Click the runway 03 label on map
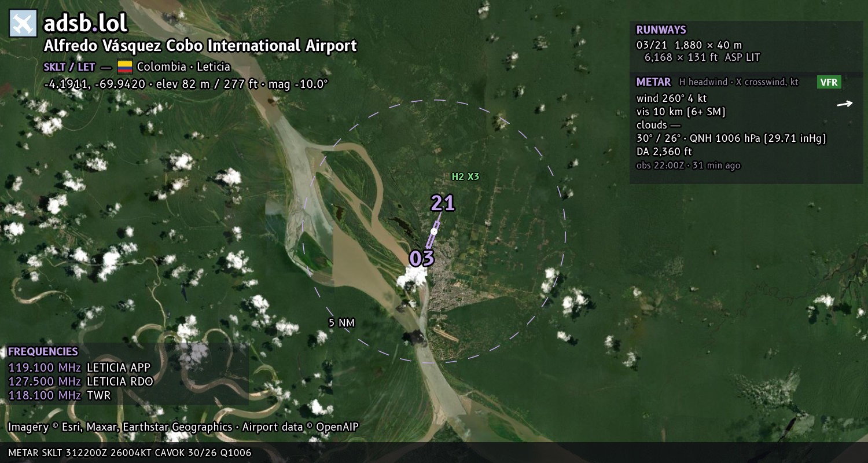The image size is (868, 463). point(422,258)
